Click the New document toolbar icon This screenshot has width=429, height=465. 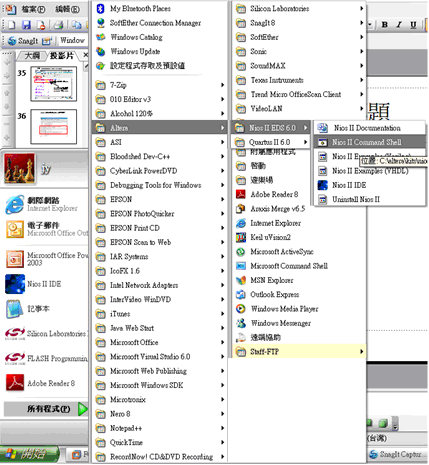click(x=12, y=25)
